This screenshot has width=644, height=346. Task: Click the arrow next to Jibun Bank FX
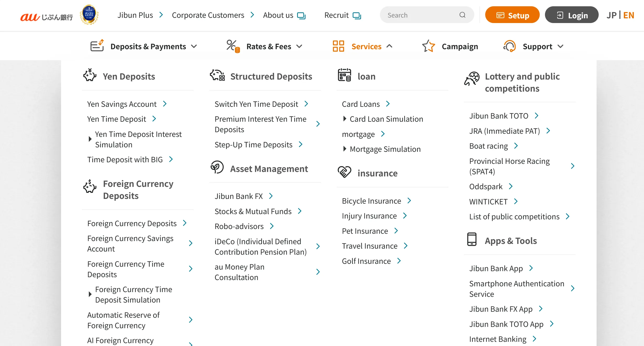tap(271, 196)
